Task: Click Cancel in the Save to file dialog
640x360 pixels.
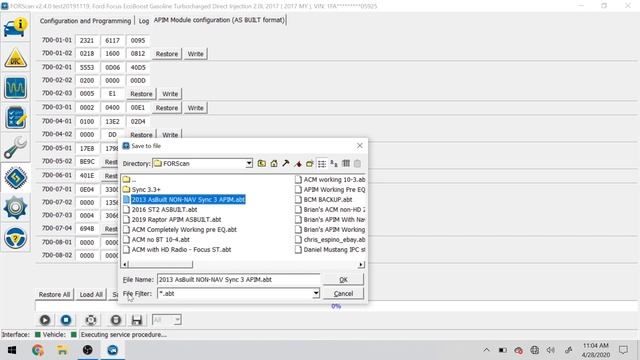Action: point(343,293)
